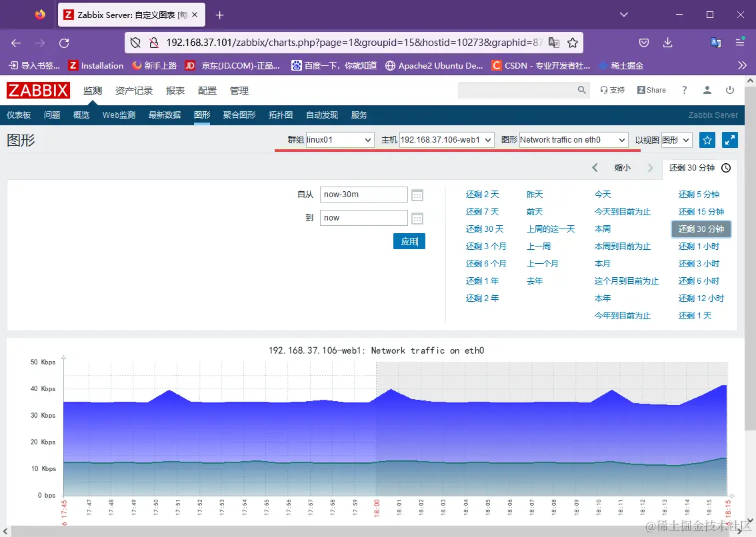Go to the 聚合图形 submenu

pos(239,115)
